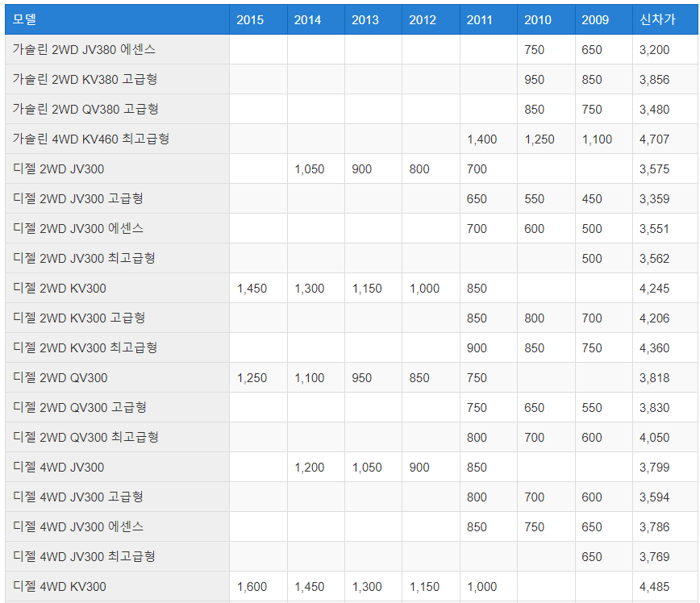Select the 디젤 2WD QV300 model name
Image resolution: width=700 pixels, height=603 pixels.
coord(60,377)
